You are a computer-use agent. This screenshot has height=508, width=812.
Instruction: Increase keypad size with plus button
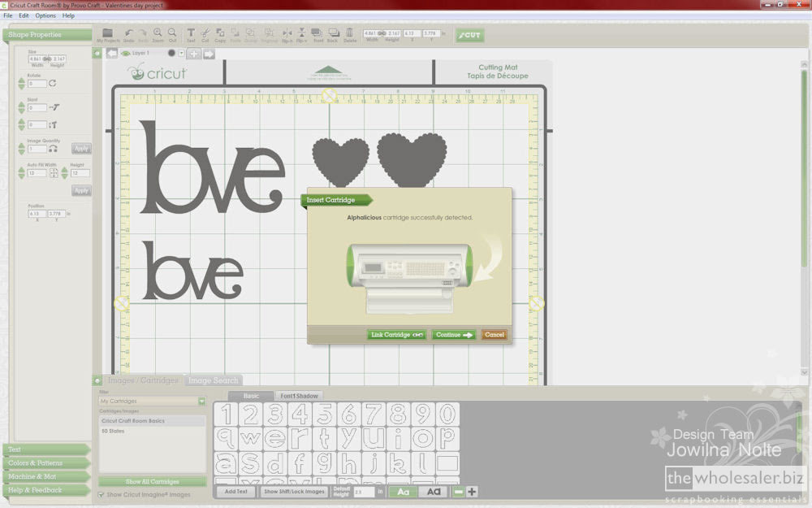[x=472, y=492]
